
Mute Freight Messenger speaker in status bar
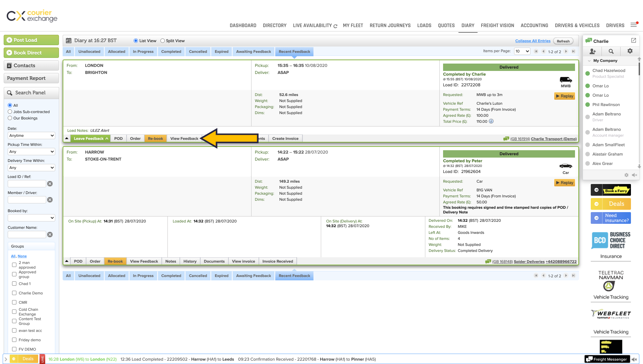tap(634, 359)
